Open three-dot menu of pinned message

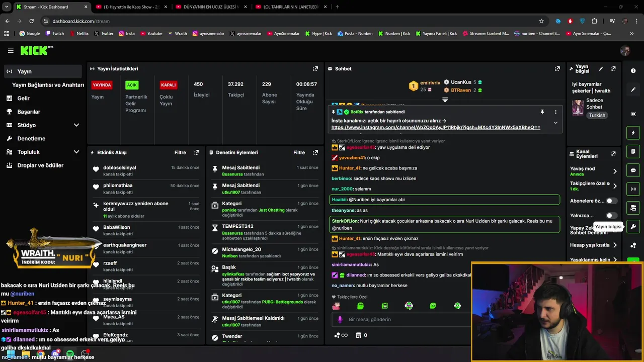click(555, 112)
